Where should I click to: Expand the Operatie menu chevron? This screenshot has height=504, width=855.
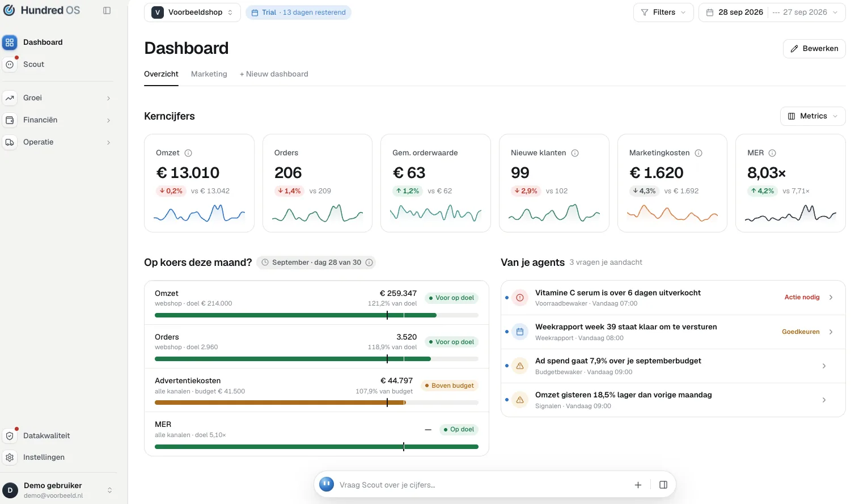click(x=108, y=142)
